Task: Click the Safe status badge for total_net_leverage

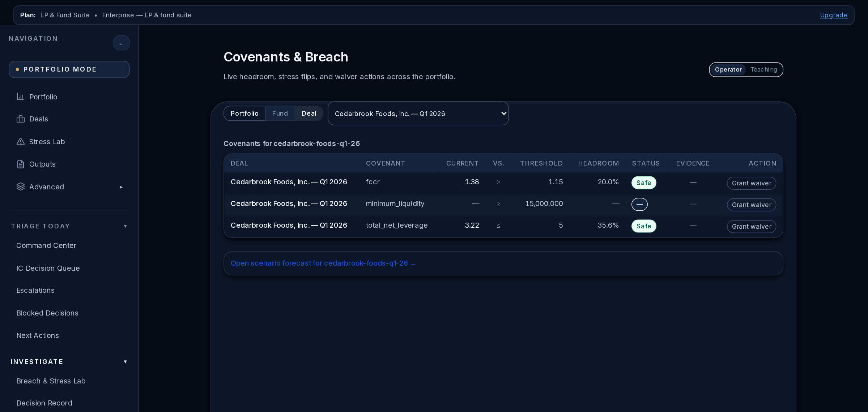Action: [x=644, y=226]
